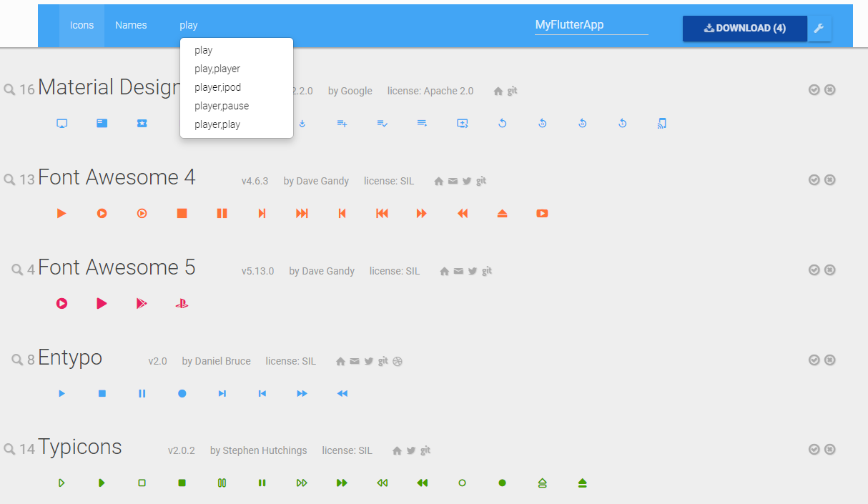Select the Material Design airplay icon
The width and height of the screenshot is (868, 504).
click(x=62, y=123)
